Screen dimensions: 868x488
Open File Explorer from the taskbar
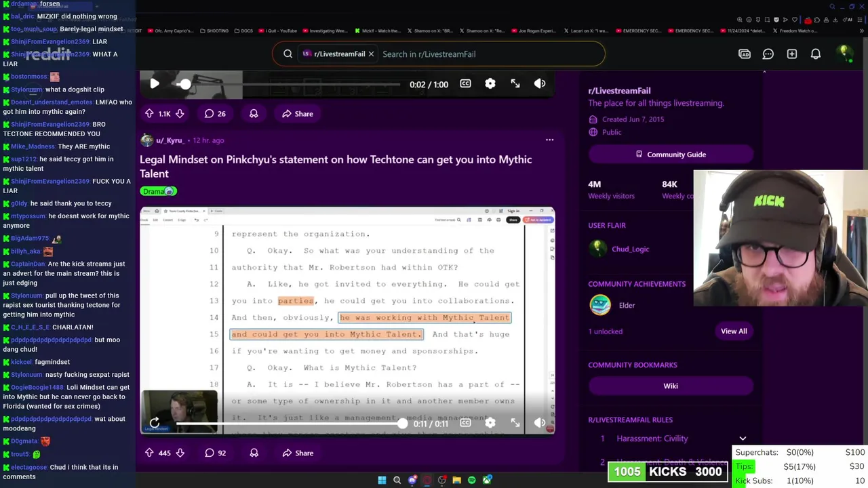tap(456, 480)
